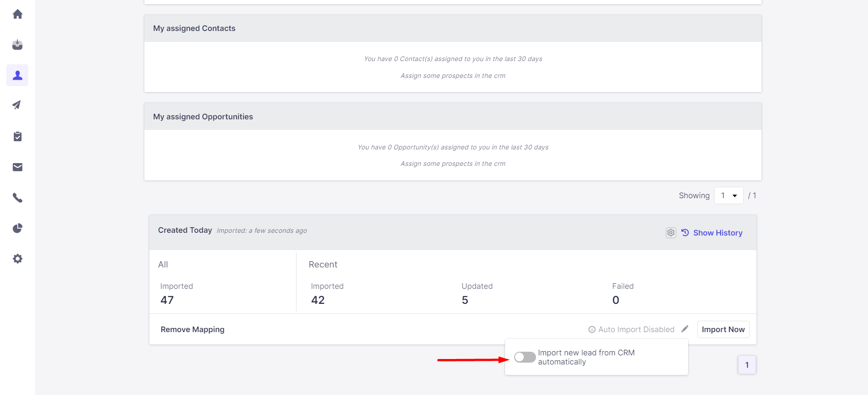This screenshot has height=395, width=868.
Task: Open the Home icon in sidebar
Action: (17, 14)
